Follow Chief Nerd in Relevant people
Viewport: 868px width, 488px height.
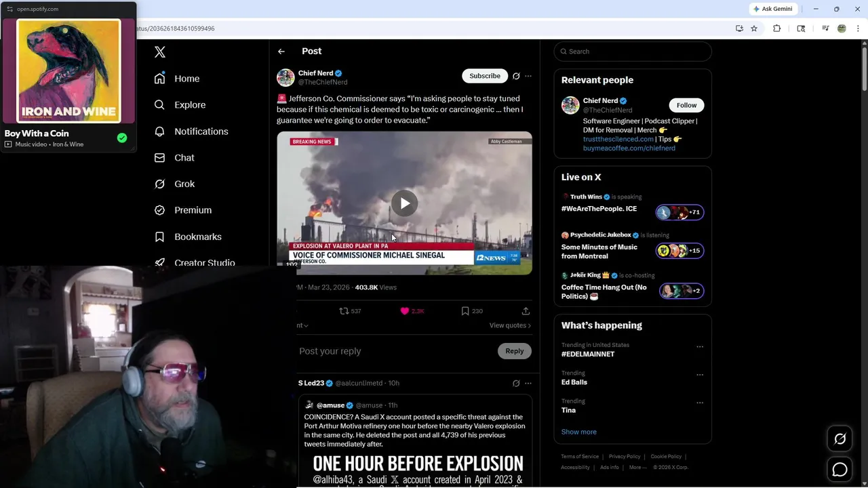pos(686,105)
